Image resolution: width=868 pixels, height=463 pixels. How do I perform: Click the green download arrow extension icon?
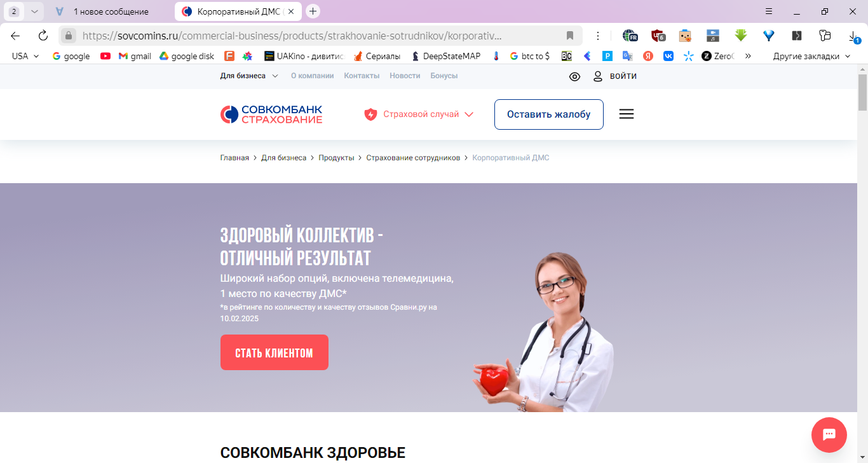(740, 36)
